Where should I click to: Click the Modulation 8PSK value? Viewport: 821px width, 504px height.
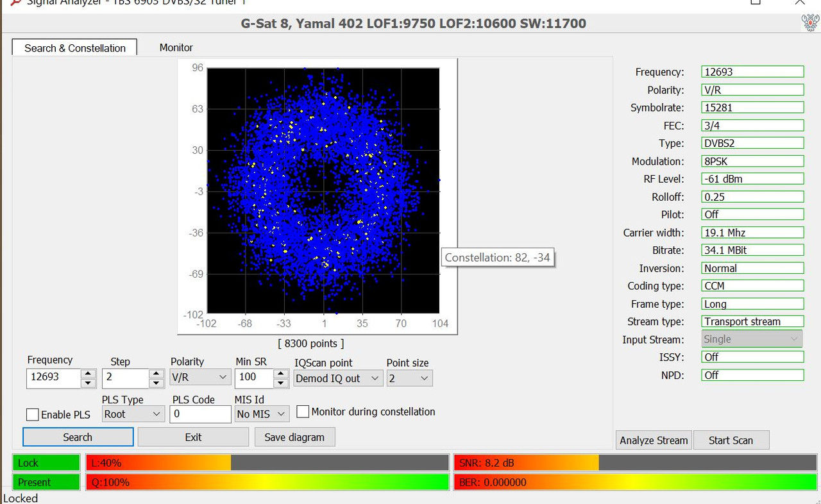tap(752, 161)
